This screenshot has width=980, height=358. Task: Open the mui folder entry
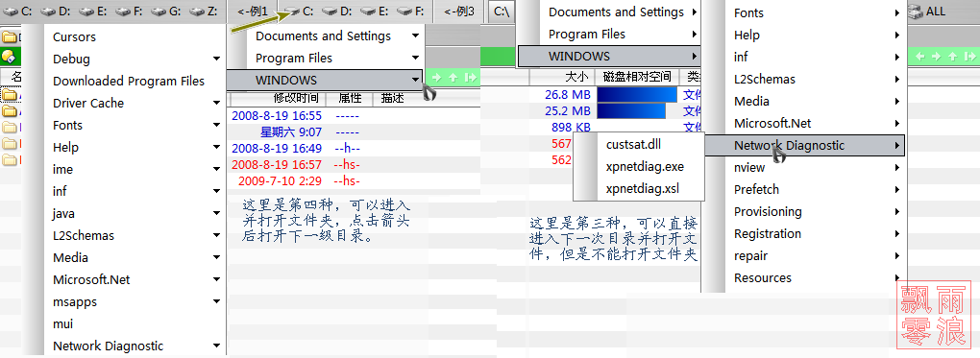point(63,323)
